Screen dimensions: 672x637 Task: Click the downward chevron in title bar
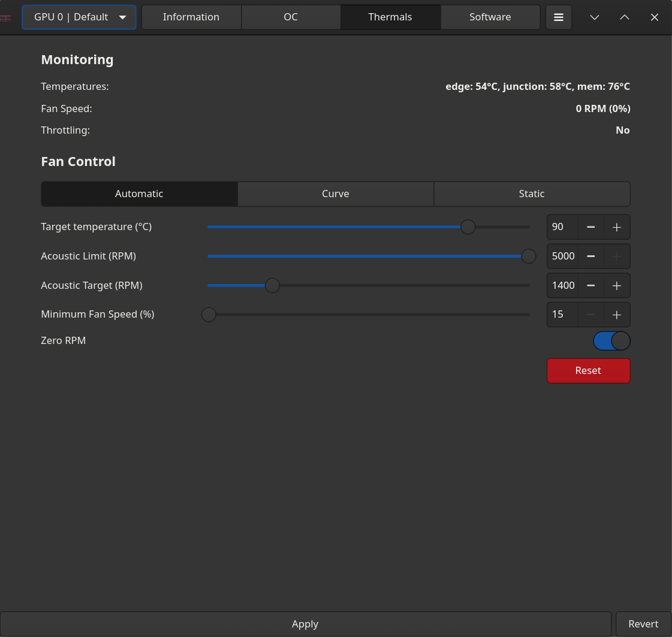click(x=594, y=17)
